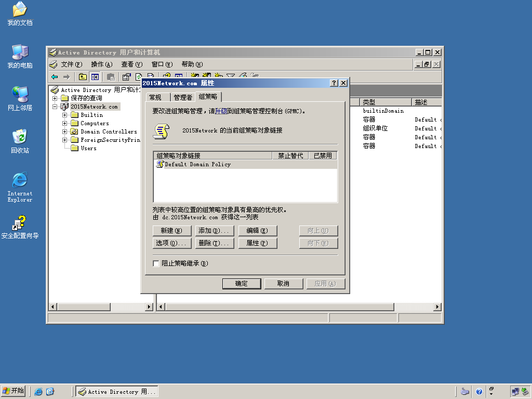Click the 删除(T)... button
The image size is (532, 399).
tap(215, 243)
